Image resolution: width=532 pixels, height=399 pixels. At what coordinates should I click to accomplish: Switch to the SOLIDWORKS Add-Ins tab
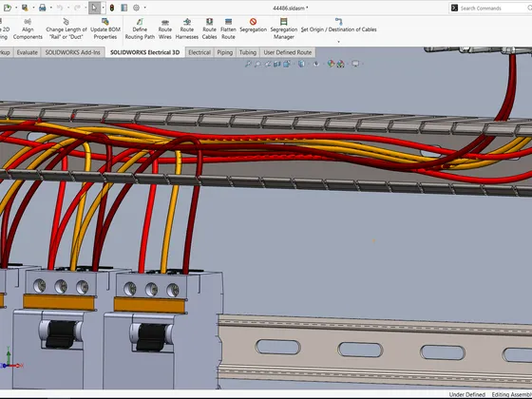coord(72,52)
